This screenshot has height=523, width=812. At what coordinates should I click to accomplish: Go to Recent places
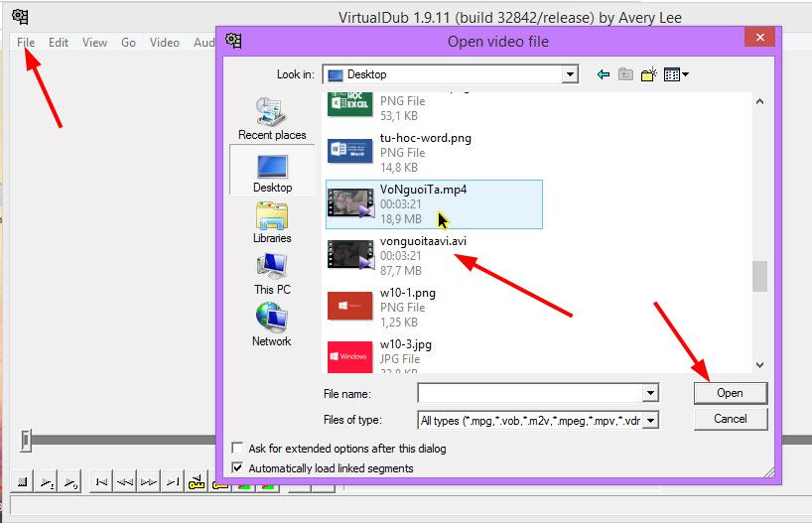(272, 119)
